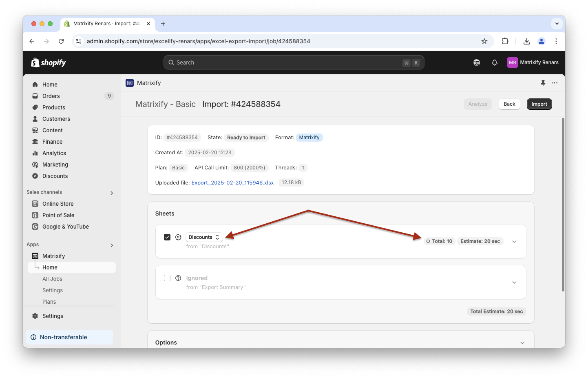Open browser extensions puzzle icon

pyautogui.click(x=505, y=41)
